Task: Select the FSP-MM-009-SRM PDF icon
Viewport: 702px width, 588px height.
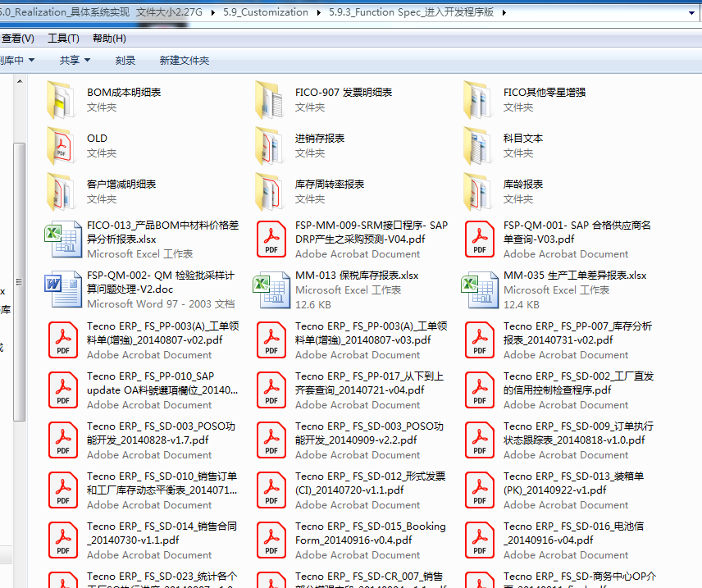Action: coord(271,239)
